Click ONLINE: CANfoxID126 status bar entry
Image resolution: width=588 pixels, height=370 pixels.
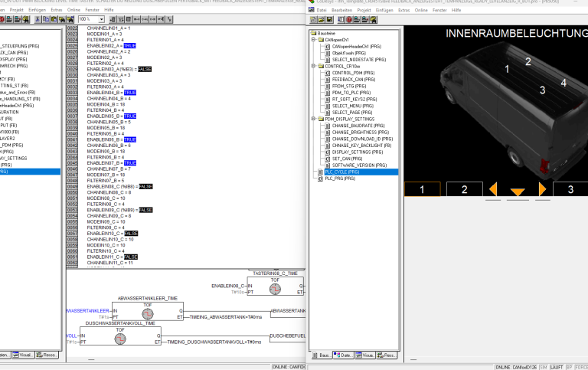pyautogui.click(x=517, y=367)
